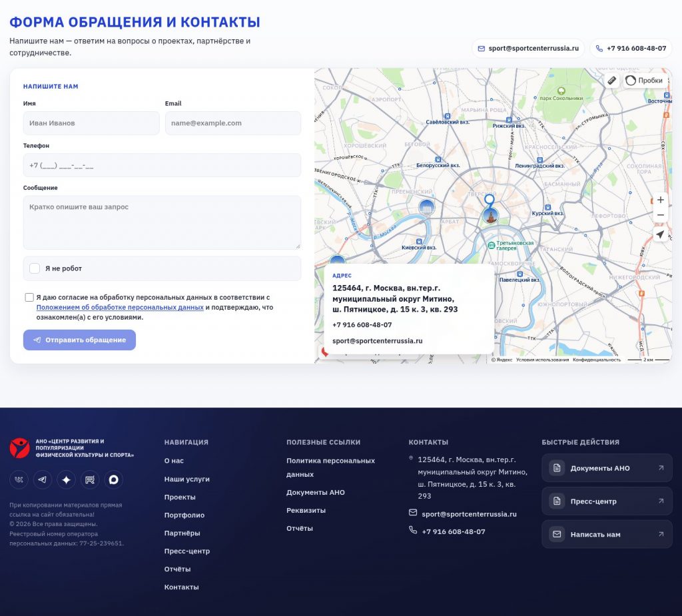Screen dimensions: 682x616
Task: Focus the Email input field
Action: (233, 123)
